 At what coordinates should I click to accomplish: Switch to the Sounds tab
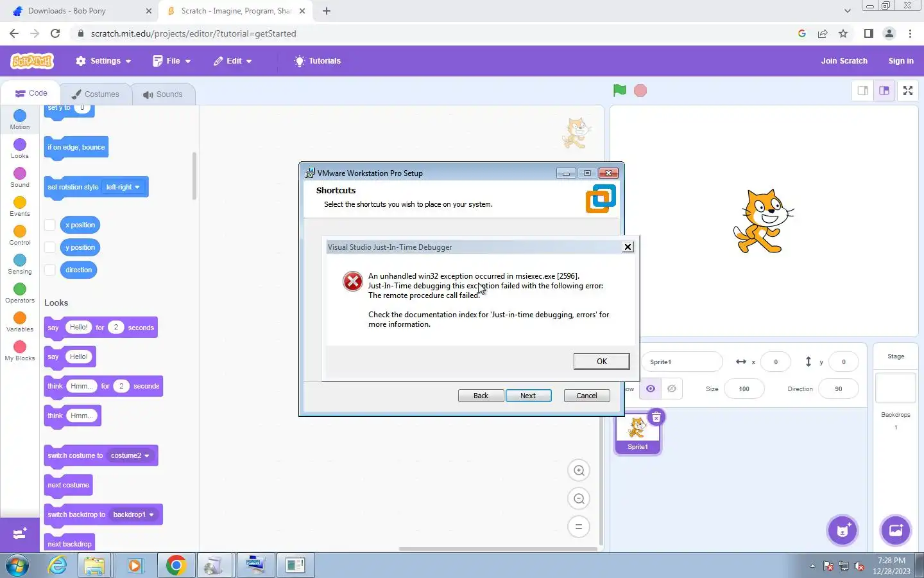tap(163, 94)
